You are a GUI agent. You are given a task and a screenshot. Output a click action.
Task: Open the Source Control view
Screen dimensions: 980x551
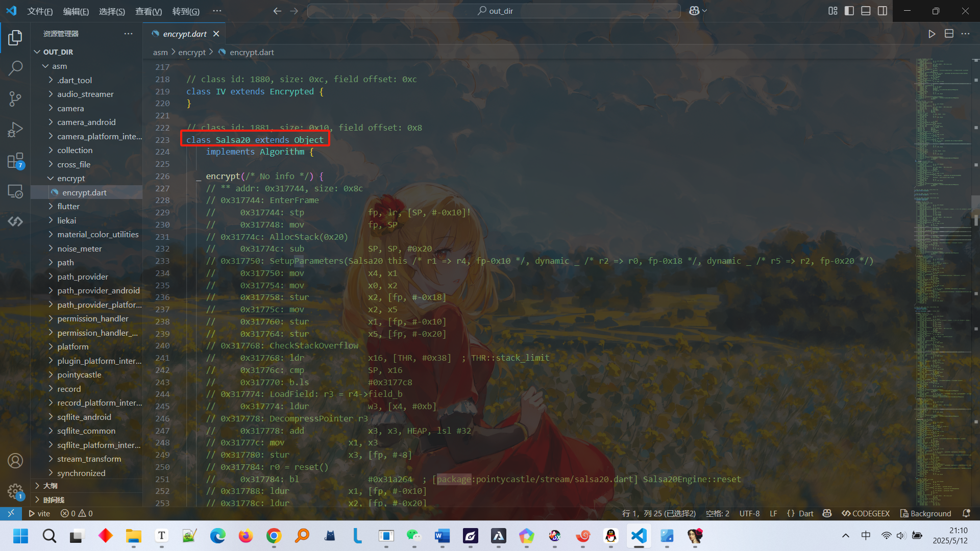coord(15,98)
